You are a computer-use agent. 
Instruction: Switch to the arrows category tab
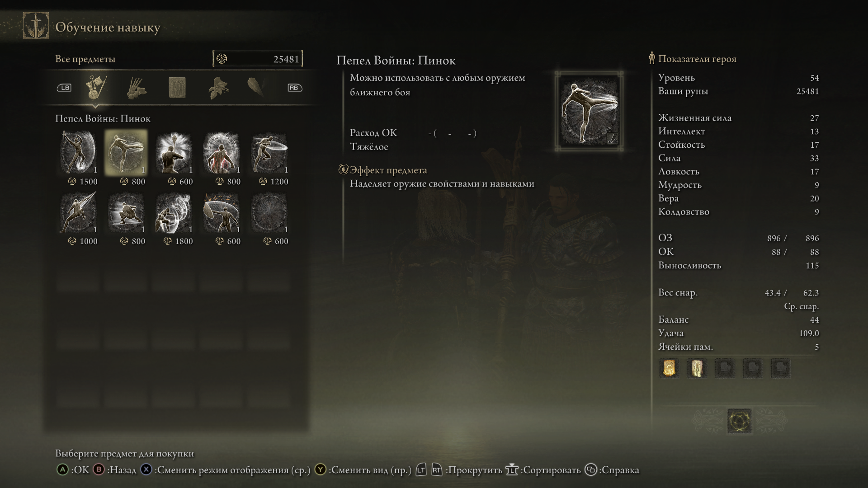point(137,88)
